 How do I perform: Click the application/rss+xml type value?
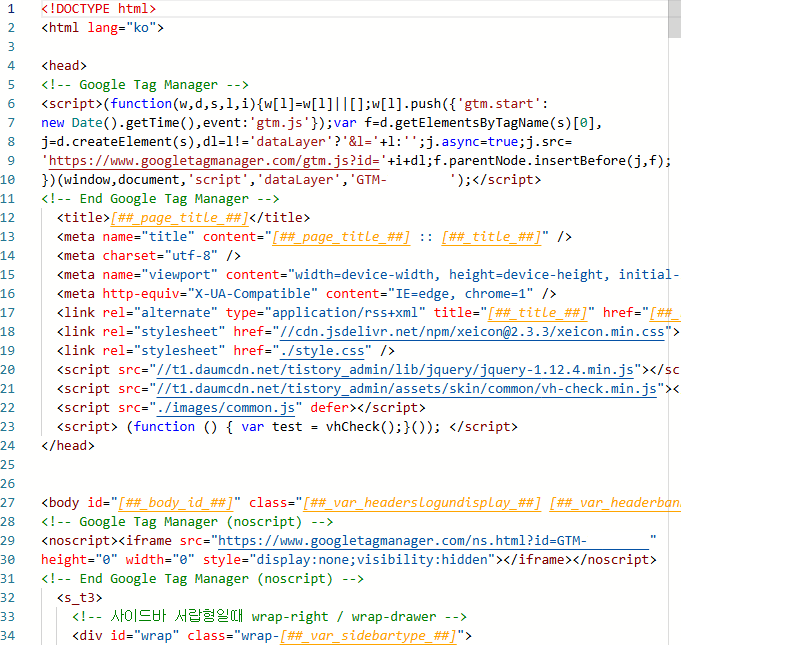(x=344, y=313)
